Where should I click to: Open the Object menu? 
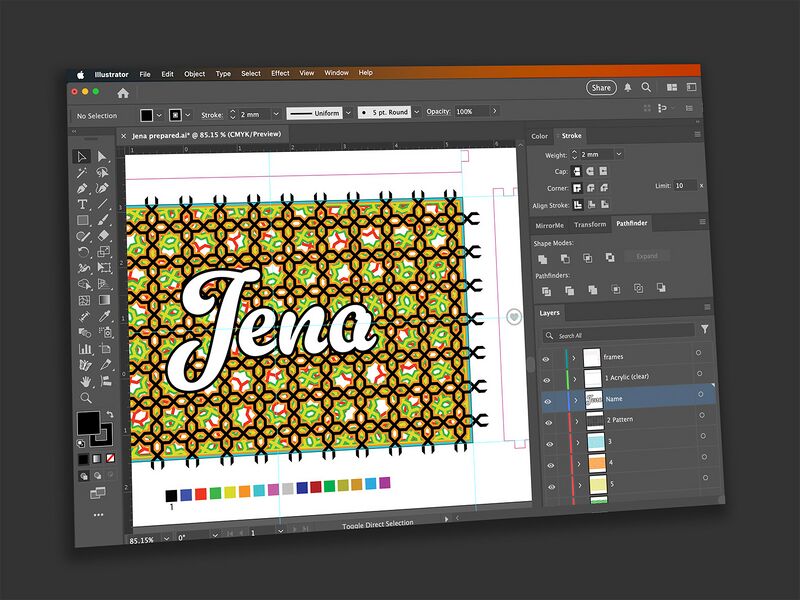(x=194, y=74)
